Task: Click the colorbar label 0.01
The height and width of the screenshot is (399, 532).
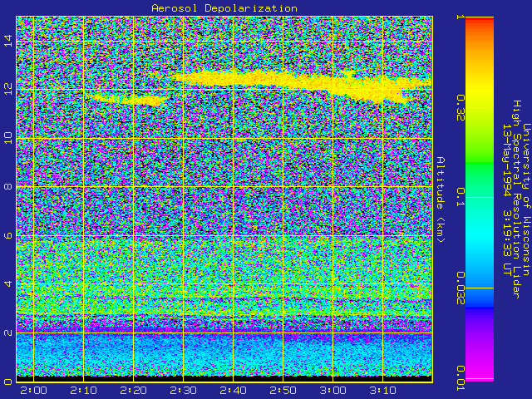Action: pyautogui.click(x=460, y=378)
